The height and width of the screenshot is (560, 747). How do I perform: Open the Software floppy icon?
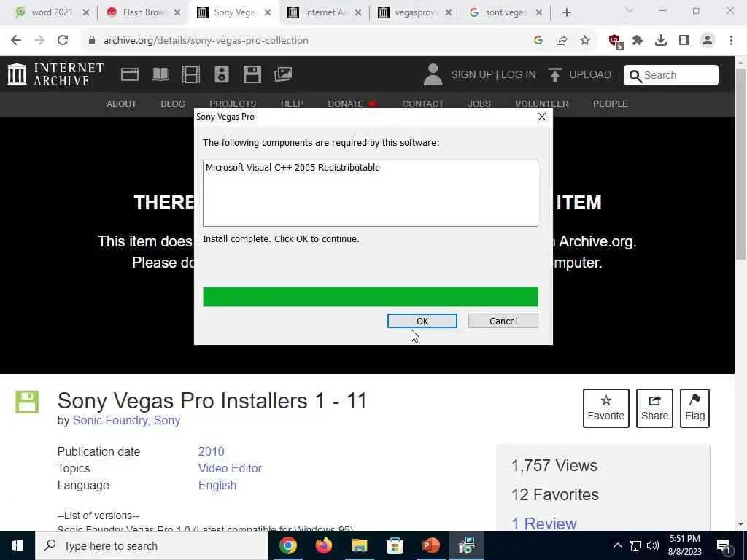[x=252, y=74]
